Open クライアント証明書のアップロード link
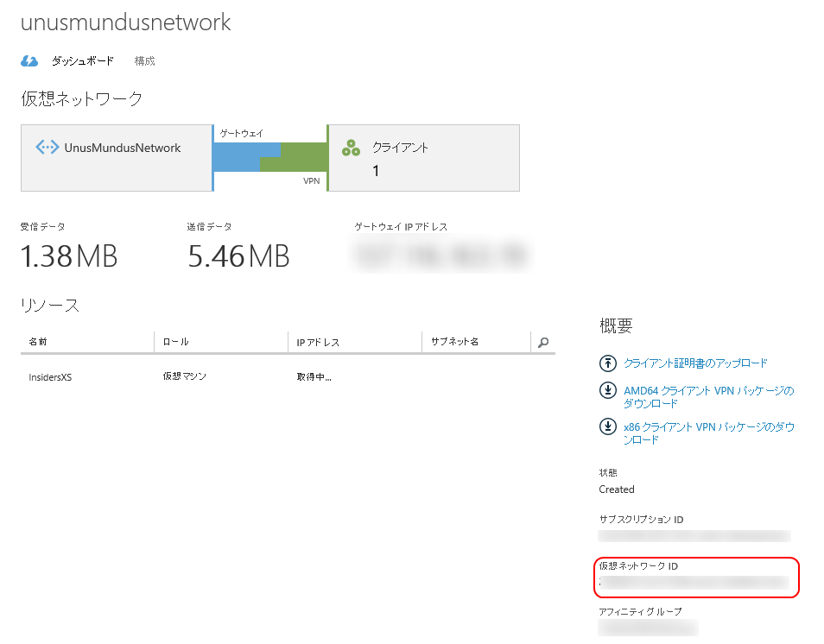Image resolution: width=824 pixels, height=644 pixels. pos(695,363)
